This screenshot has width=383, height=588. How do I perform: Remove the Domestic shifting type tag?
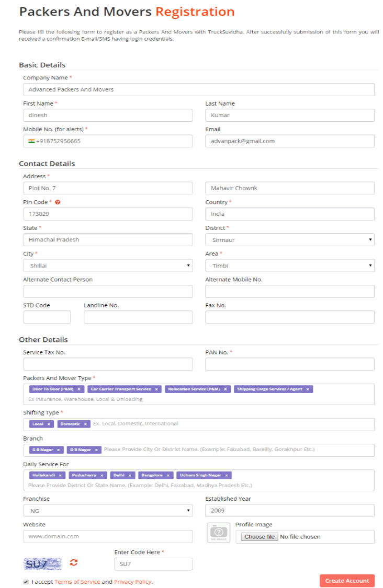click(85, 424)
